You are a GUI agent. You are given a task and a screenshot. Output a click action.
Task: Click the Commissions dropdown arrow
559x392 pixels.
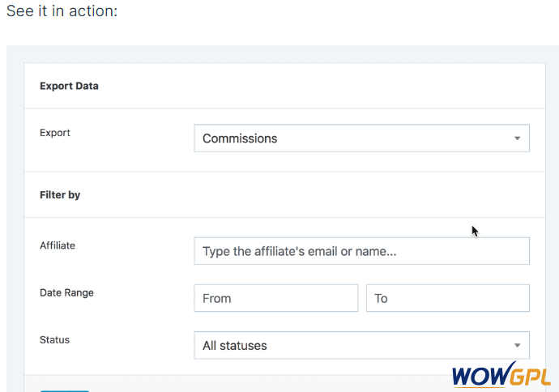click(x=518, y=138)
